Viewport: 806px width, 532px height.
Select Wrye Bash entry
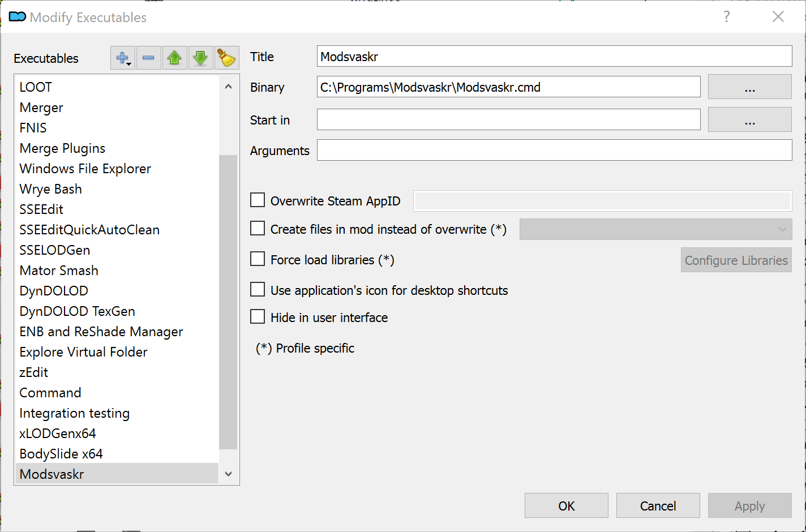point(117,188)
